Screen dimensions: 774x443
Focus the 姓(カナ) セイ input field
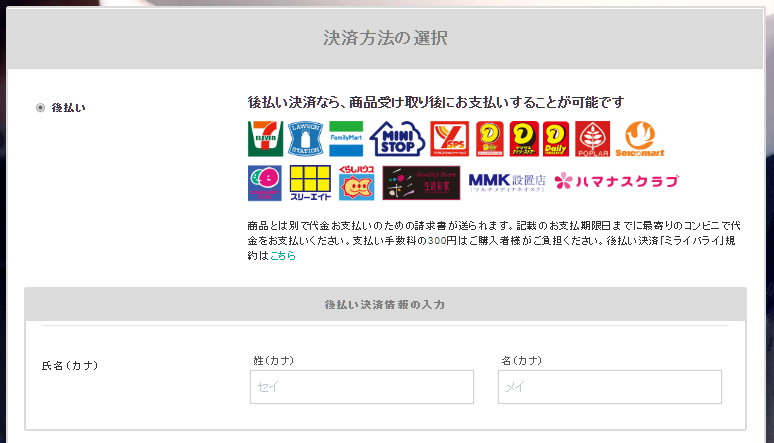(x=362, y=387)
